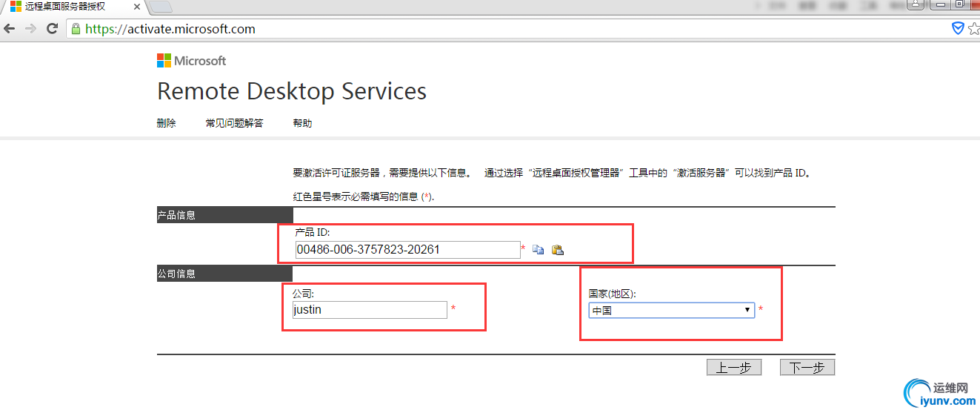This screenshot has width=980, height=413.
Task: Click the Microsoft logo
Action: point(192,61)
